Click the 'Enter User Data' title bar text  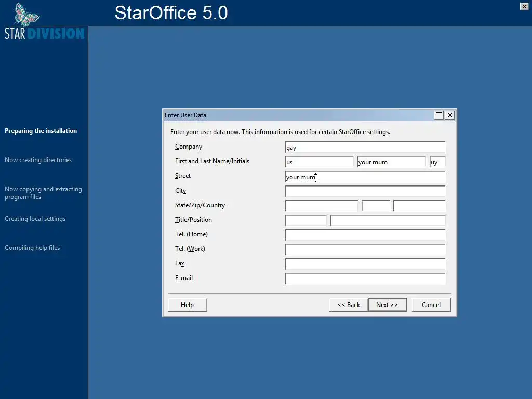click(185, 115)
